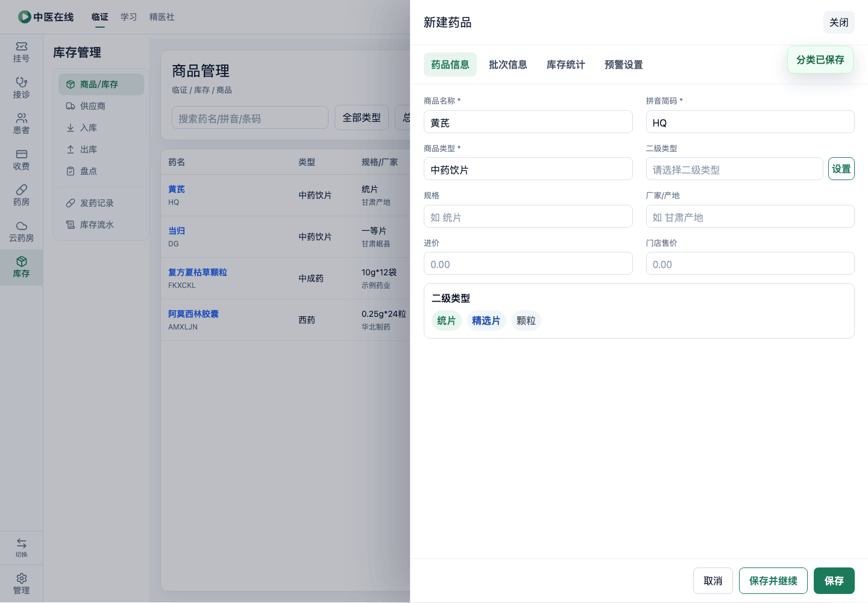Click the 切换 switch icon
This screenshot has width=868, height=603.
tap(21, 543)
